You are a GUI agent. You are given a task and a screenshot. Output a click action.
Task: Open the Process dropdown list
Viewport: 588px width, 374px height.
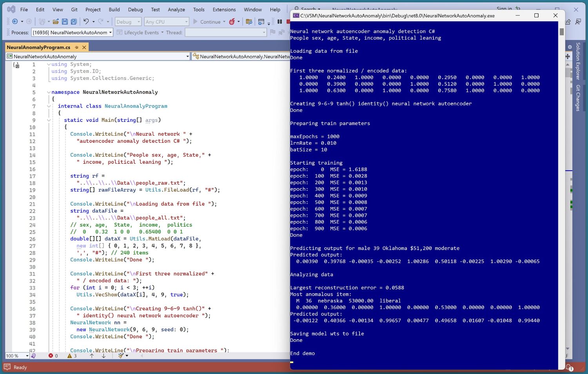pyautogui.click(x=111, y=33)
